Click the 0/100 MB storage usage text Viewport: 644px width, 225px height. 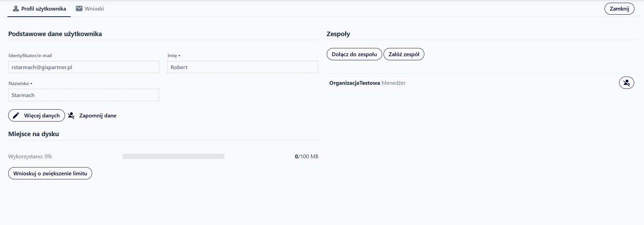306,157
